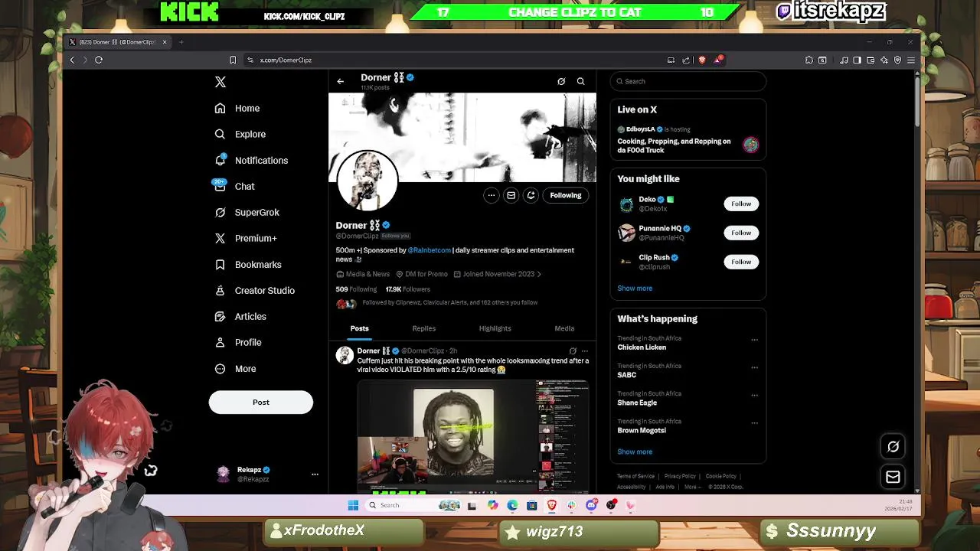Expand the More menu in sidebar
The width and height of the screenshot is (980, 551).
coord(235,368)
